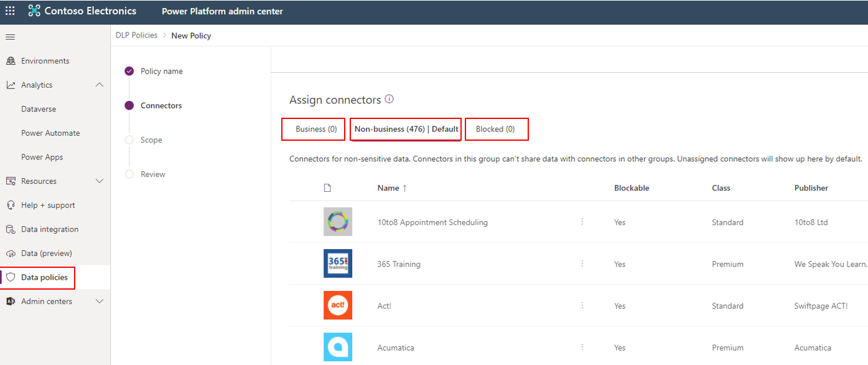The height and width of the screenshot is (365, 868).
Task: Expand the Admin centers chevron
Action: point(100,301)
